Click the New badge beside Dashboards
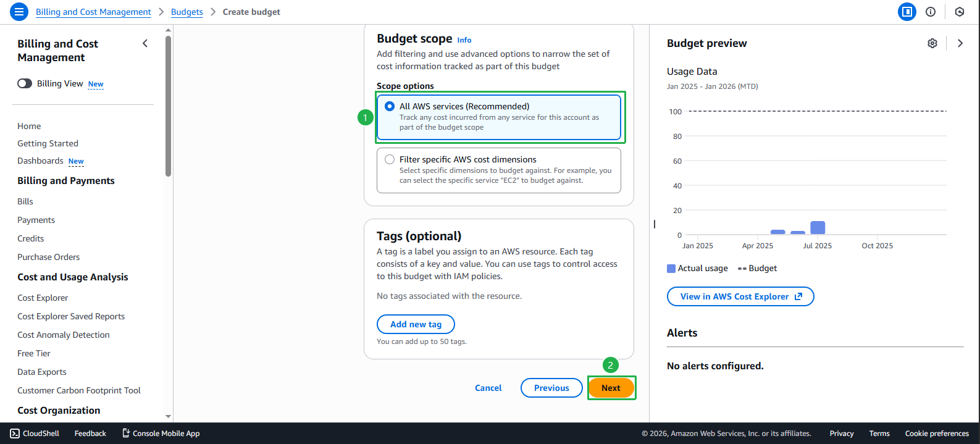980x444 pixels. tap(76, 161)
